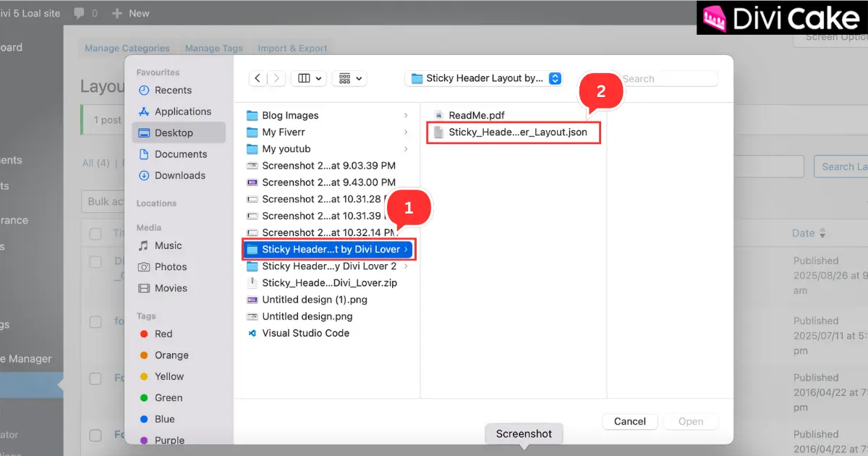Expand Blog Images folder chevron
The image size is (868, 456).
click(x=406, y=116)
